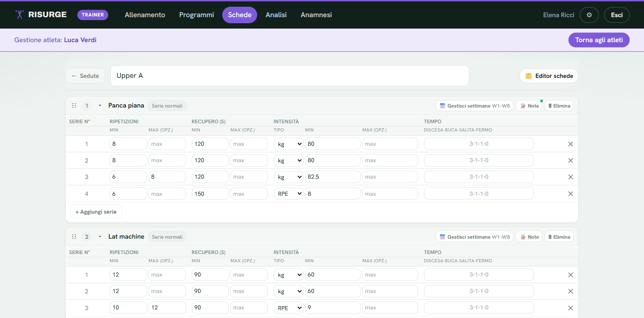Screen dimensions: 644x318
Task: Collapse the Panca piana exercise arrow
Action: tap(100, 105)
